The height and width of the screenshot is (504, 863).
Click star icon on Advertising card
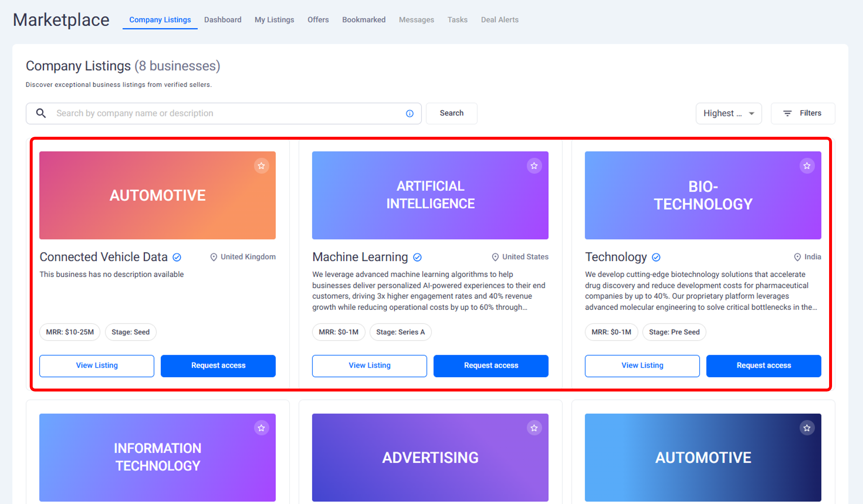coord(534,428)
